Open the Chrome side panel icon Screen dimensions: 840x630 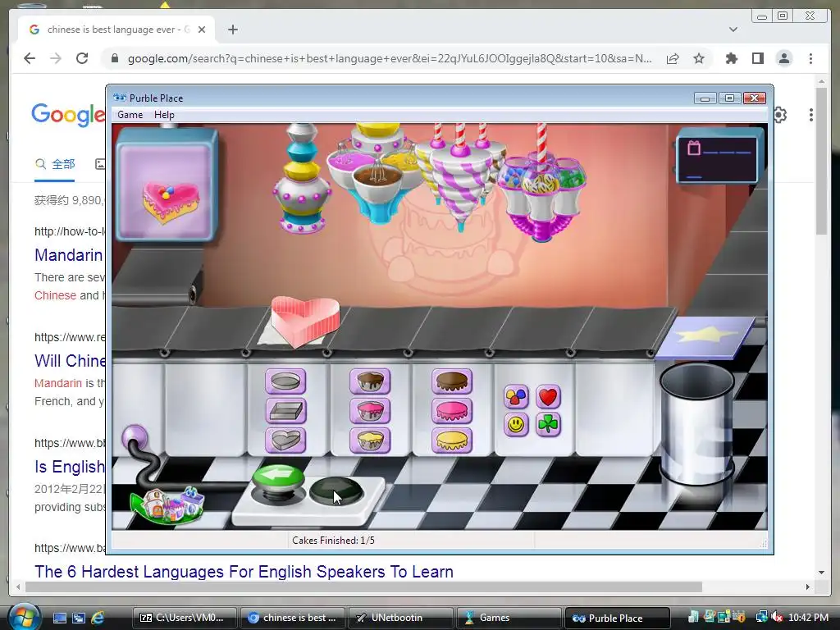click(757, 58)
